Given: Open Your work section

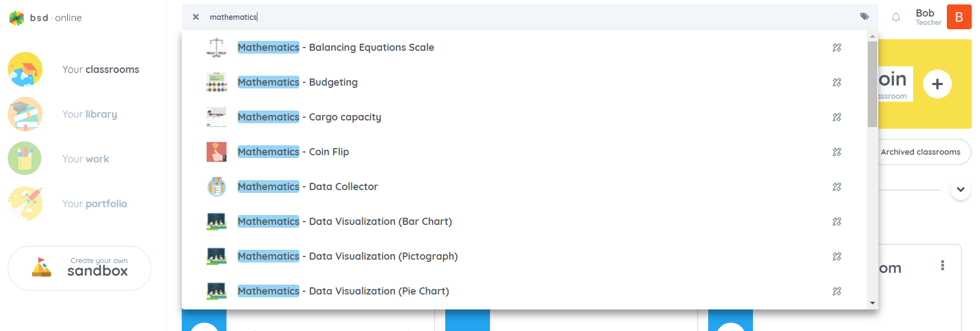Looking at the screenshot, I should tap(59, 159).
